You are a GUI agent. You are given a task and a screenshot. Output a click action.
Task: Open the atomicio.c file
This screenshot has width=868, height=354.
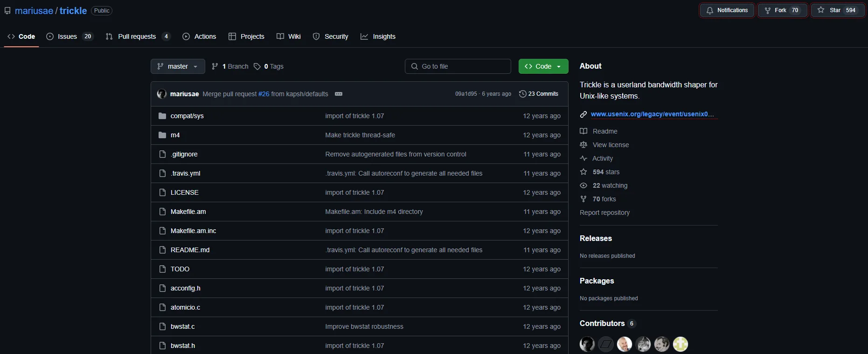(186, 307)
